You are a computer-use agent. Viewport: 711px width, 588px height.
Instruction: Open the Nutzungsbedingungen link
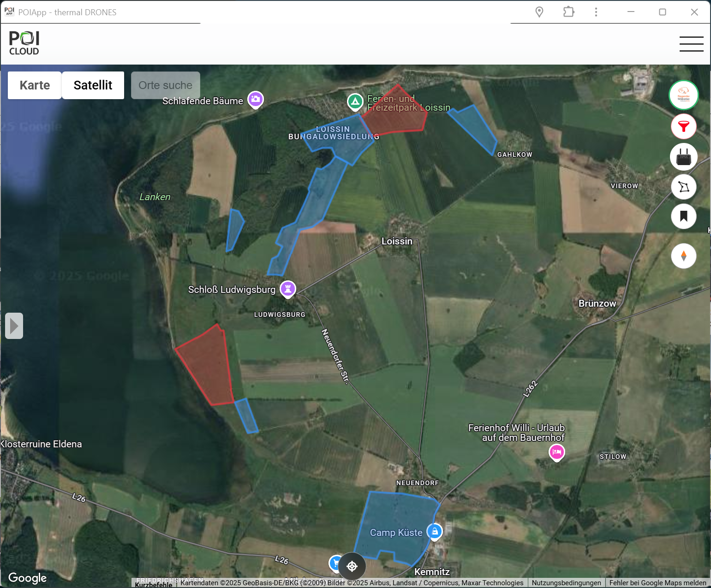566,583
